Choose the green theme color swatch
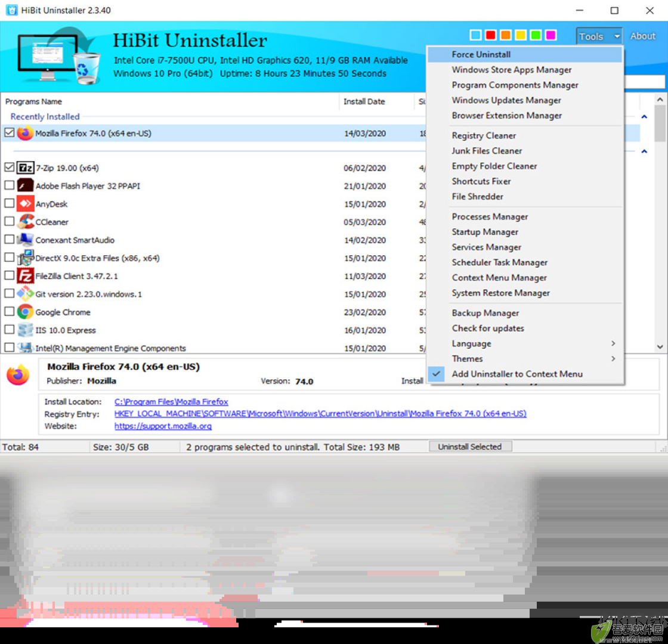This screenshot has height=644, width=668. 536,35
